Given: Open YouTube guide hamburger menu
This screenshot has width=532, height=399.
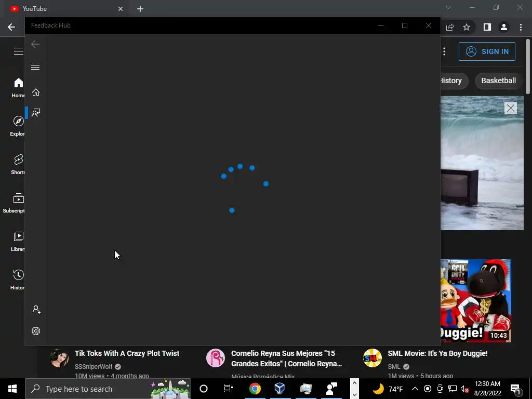Looking at the screenshot, I should coord(18,51).
